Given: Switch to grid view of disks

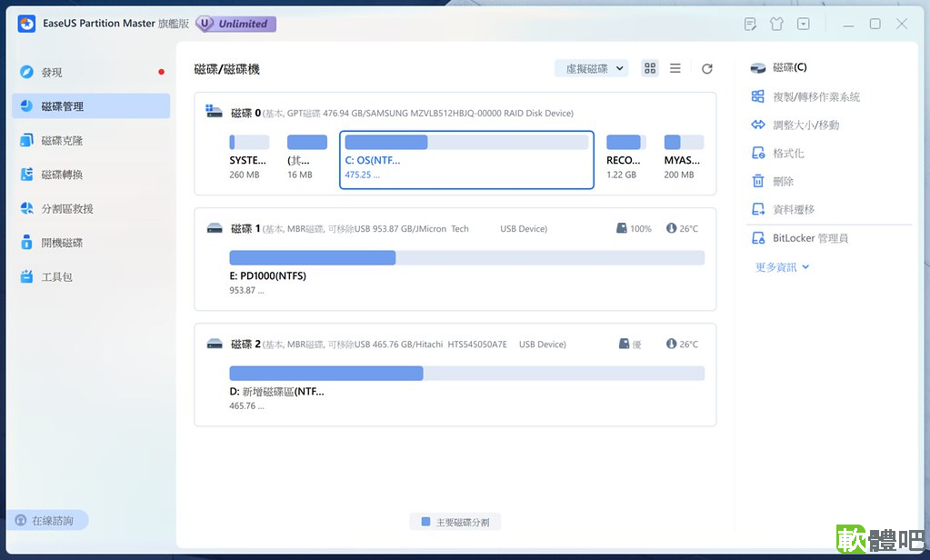Looking at the screenshot, I should [x=650, y=68].
